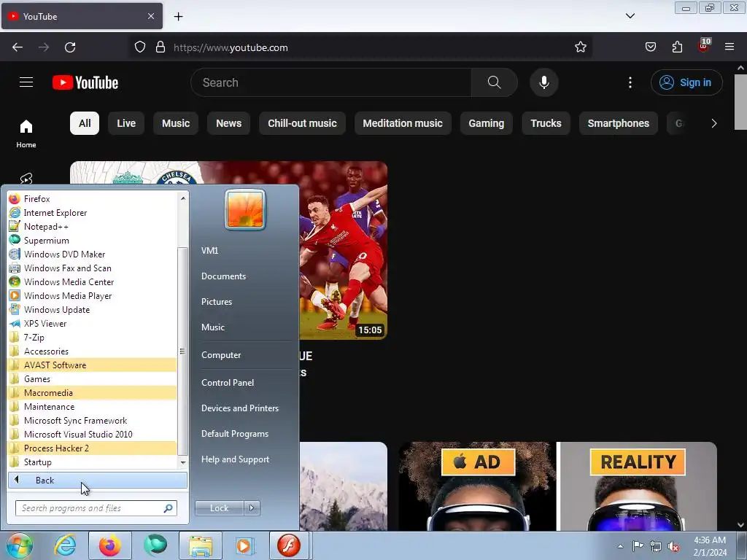
Task: Bookmark page with the star icon
Action: pos(580,47)
